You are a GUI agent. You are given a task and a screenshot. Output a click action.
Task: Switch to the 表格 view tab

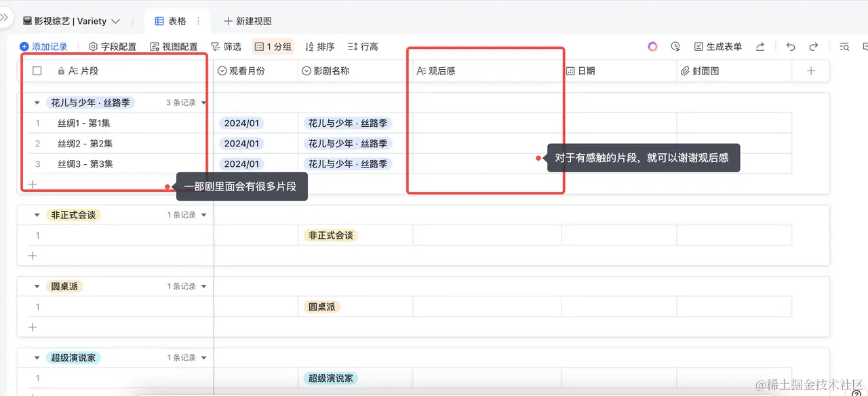coord(175,20)
